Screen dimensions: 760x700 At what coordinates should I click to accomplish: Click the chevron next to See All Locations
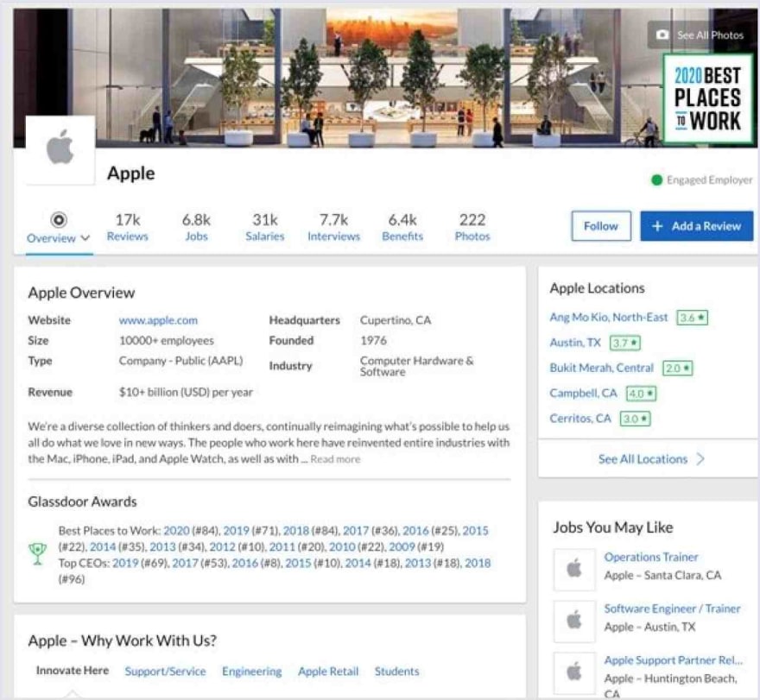pyautogui.click(x=700, y=459)
